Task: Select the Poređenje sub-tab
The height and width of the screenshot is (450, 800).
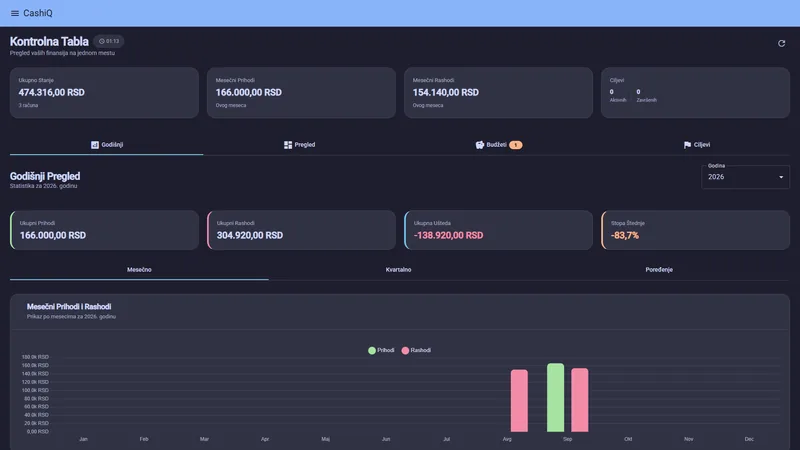Action: point(659,269)
